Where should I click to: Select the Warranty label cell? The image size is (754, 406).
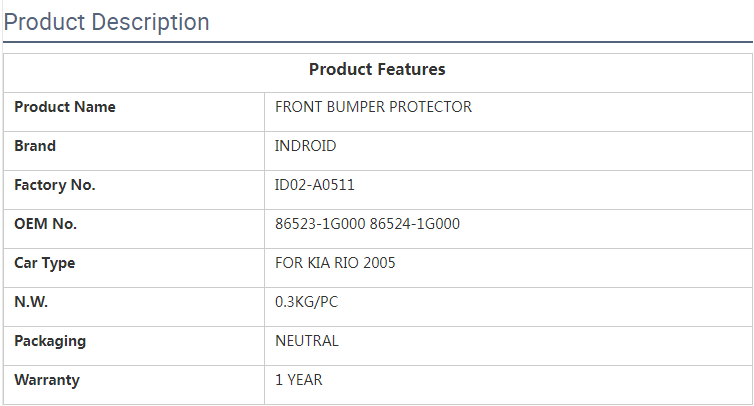(x=47, y=380)
